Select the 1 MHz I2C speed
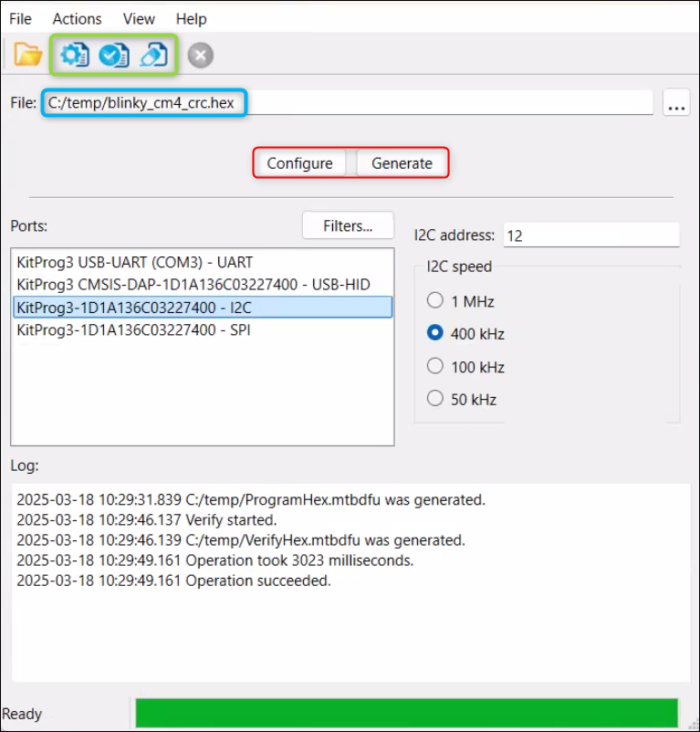Screen dimensions: 700x732 click(x=461, y=301)
